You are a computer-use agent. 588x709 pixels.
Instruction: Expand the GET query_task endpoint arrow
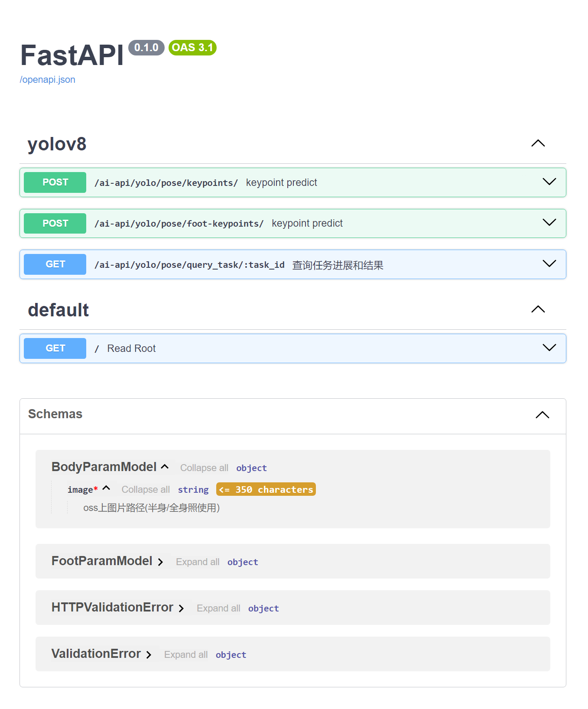point(549,263)
